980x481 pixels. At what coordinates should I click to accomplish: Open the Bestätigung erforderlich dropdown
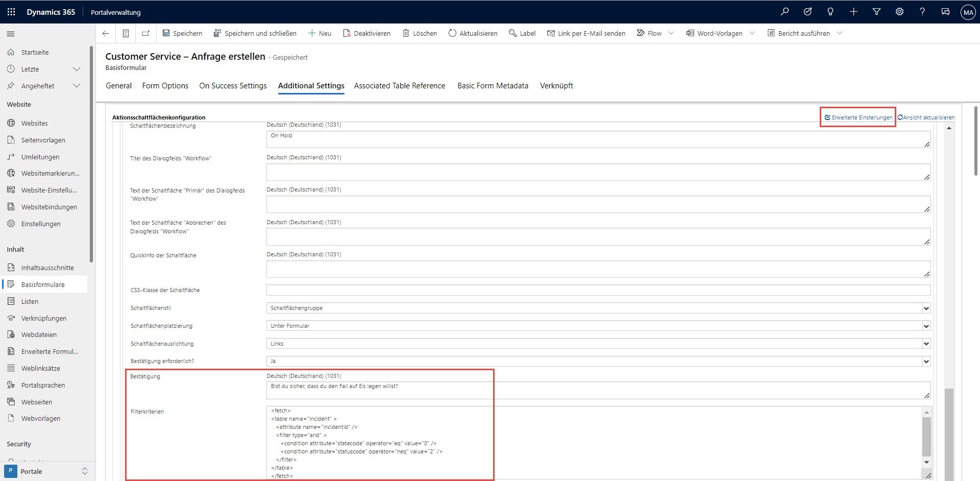coord(598,361)
